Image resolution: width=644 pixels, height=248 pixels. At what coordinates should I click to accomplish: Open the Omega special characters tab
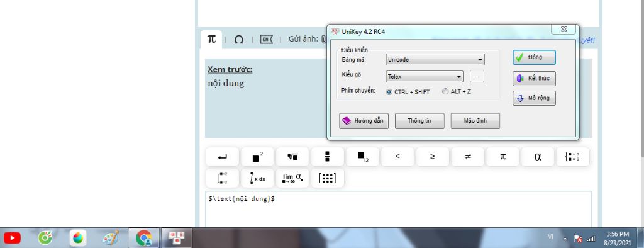click(x=238, y=40)
